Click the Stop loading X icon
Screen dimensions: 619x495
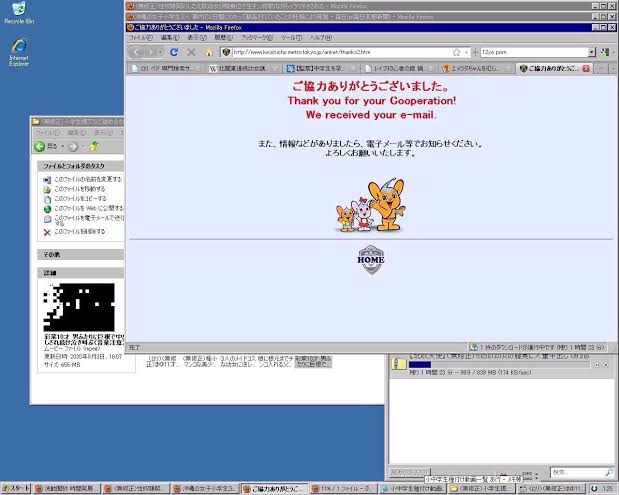191,52
